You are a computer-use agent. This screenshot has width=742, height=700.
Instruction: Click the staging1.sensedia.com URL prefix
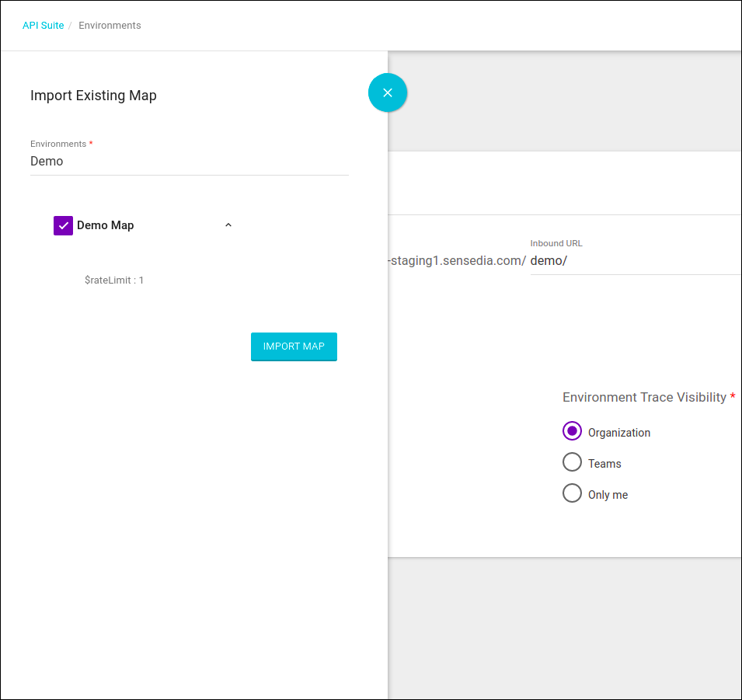457,261
